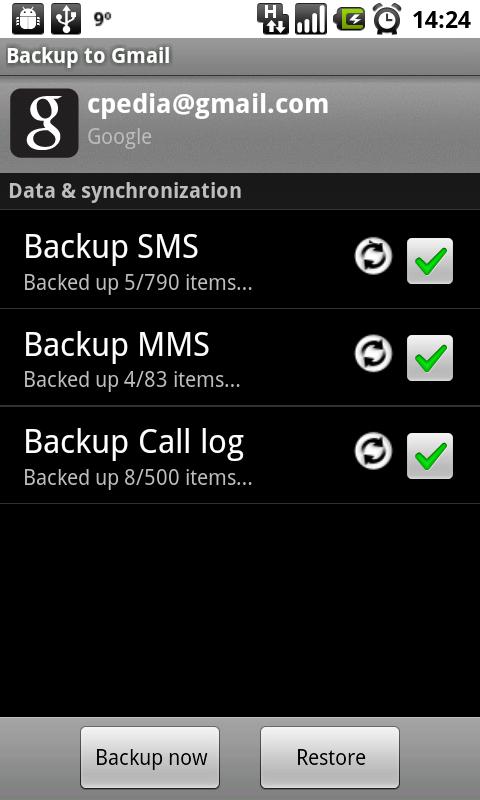Tap the H data transfer icon
Viewport: 480px width, 800px height.
pyautogui.click(x=272, y=19)
